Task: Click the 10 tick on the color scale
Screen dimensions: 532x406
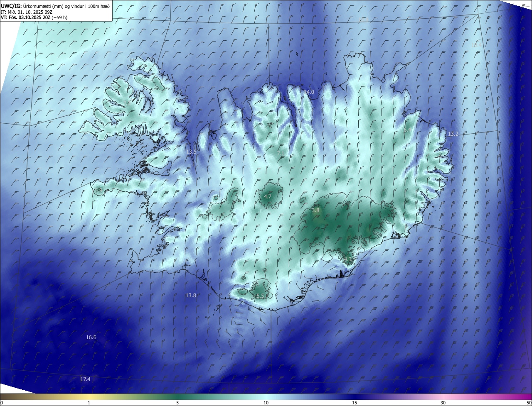Action: (x=266, y=403)
